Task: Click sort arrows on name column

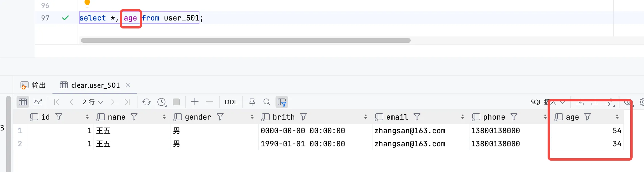Action: coord(164,117)
